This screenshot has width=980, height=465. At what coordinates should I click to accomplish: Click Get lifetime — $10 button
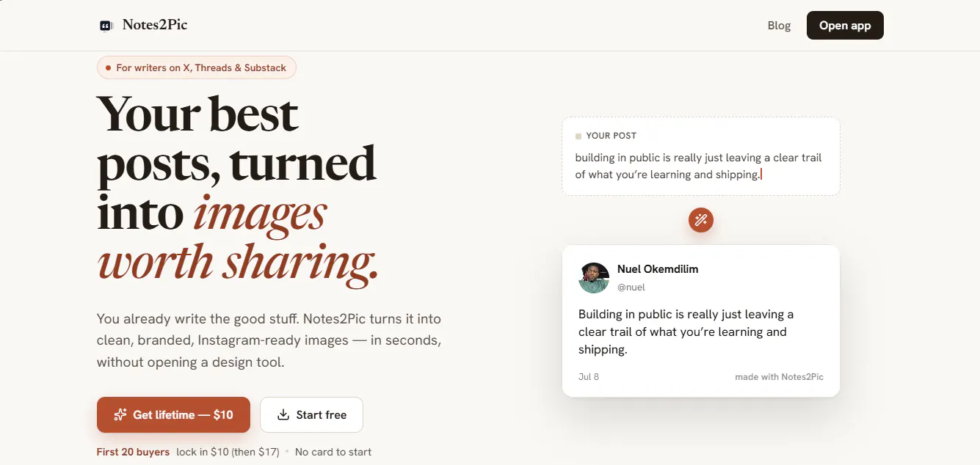[x=173, y=415]
